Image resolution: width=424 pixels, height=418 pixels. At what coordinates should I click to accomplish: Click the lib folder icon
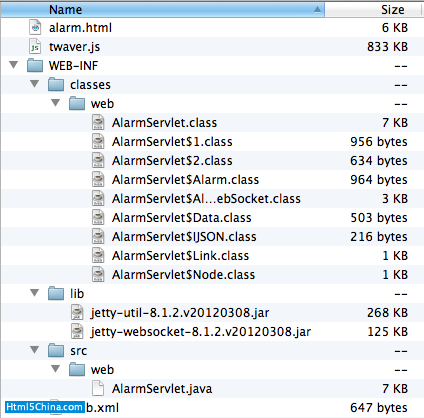(56, 293)
